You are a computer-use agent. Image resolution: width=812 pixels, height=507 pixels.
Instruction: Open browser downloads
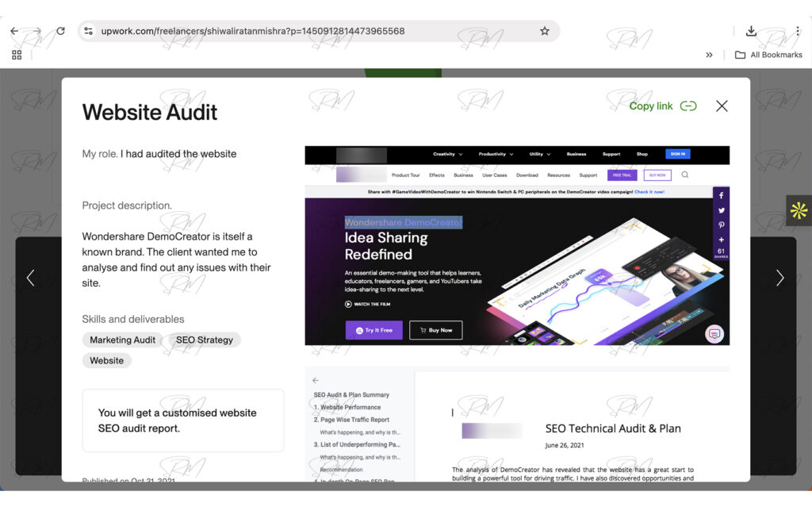(751, 31)
